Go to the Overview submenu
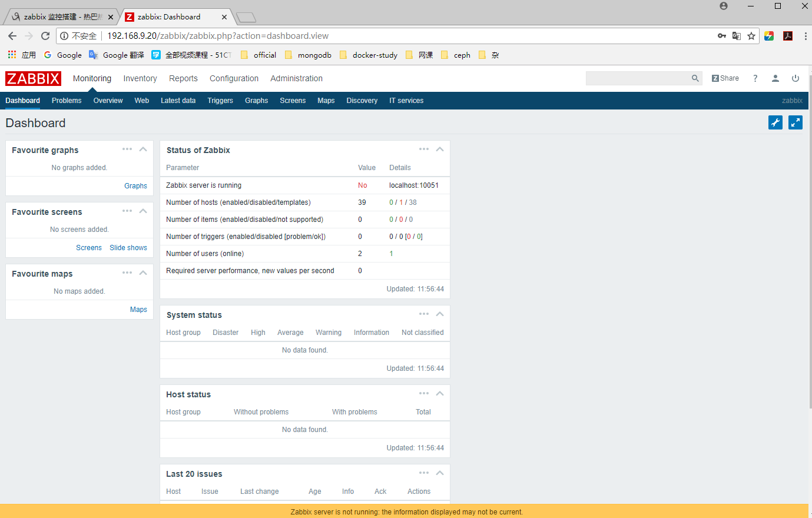 (108, 101)
